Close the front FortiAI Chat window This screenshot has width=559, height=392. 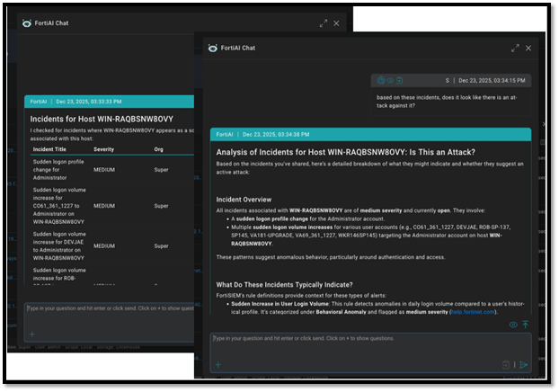pos(529,48)
